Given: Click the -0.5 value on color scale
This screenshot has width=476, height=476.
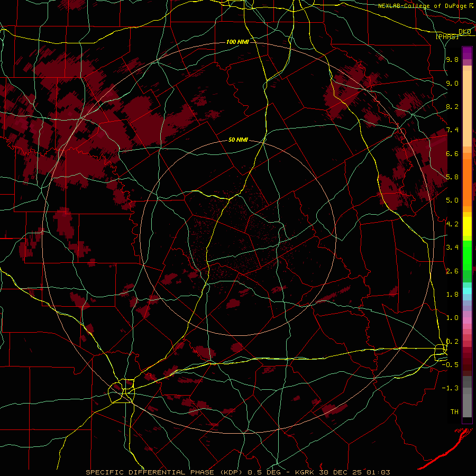Looking at the screenshot, I should 451,364.
